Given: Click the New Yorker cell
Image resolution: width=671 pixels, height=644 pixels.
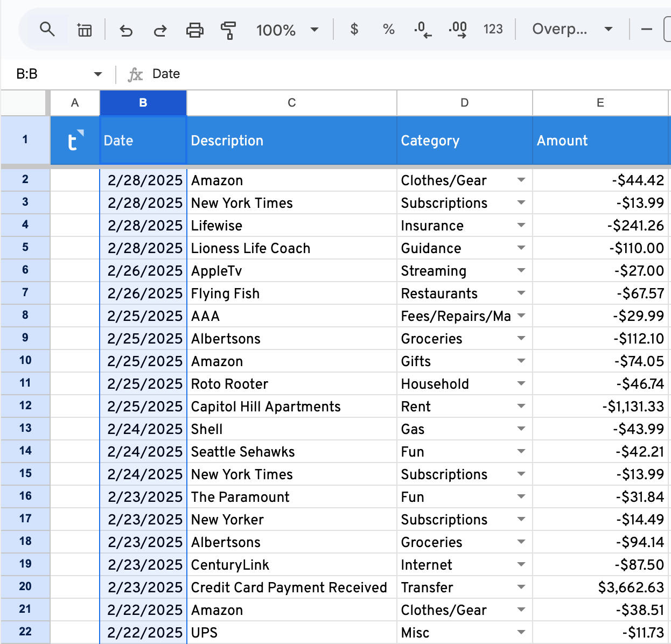Looking at the screenshot, I should pos(292,519).
